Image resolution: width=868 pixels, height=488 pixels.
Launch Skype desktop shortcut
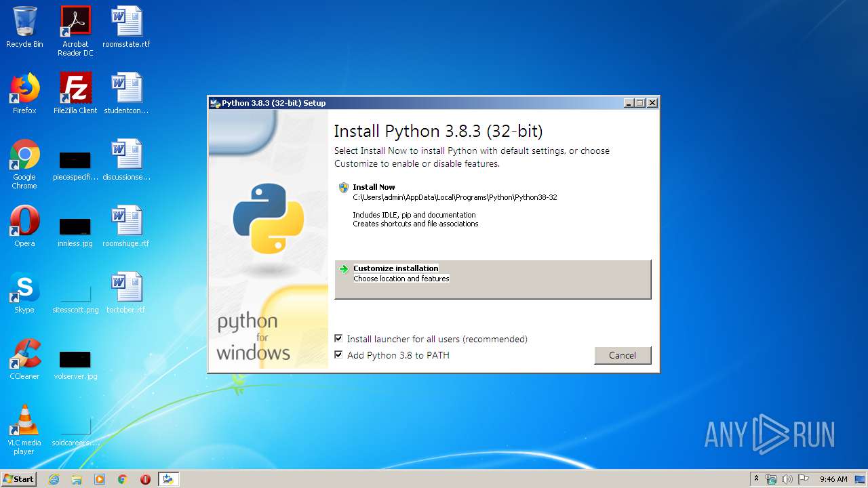click(24, 293)
